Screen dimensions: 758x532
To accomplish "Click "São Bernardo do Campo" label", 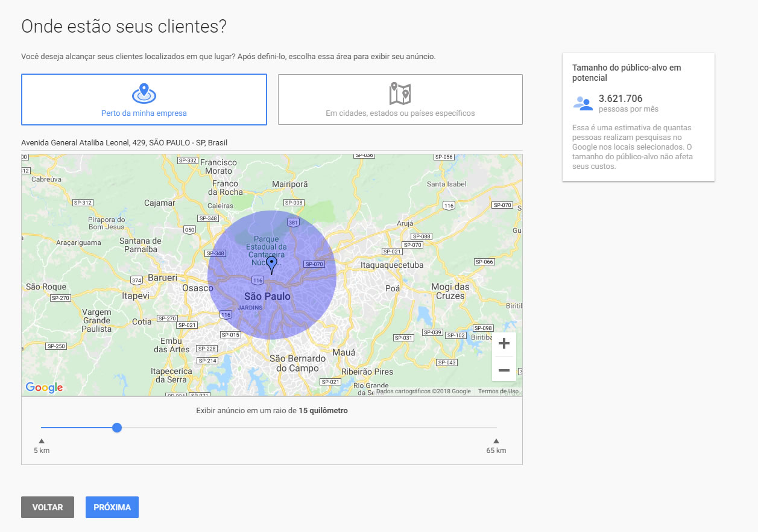I will (298, 363).
